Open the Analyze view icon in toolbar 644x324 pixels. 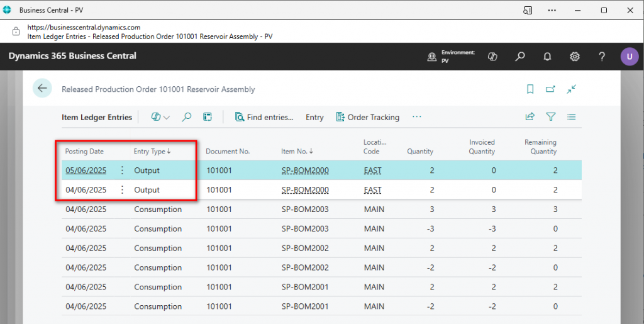(x=207, y=117)
